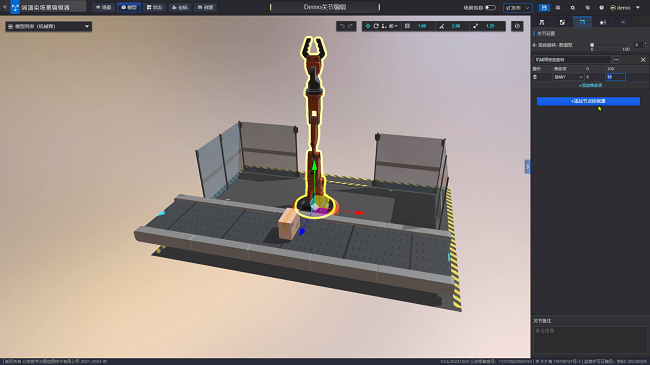This screenshot has height=365, width=650.
Task: Click the grid snap icon beside 1.00
Action: [x=407, y=26]
